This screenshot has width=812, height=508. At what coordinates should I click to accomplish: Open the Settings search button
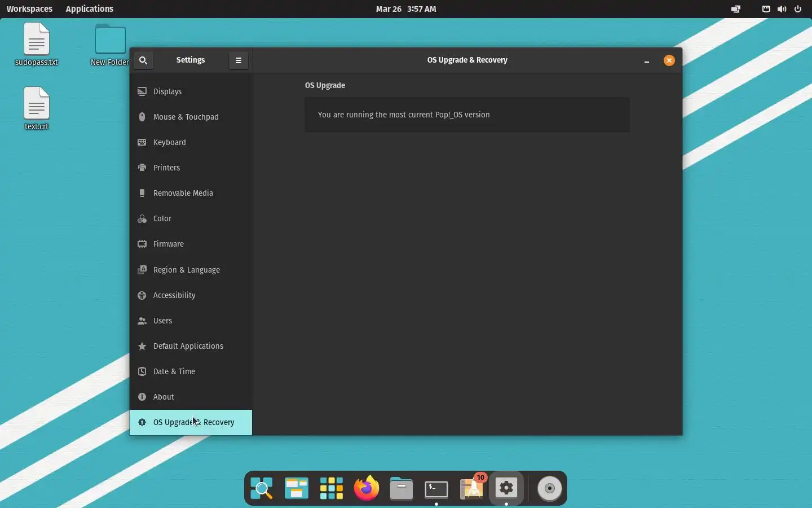(143, 60)
